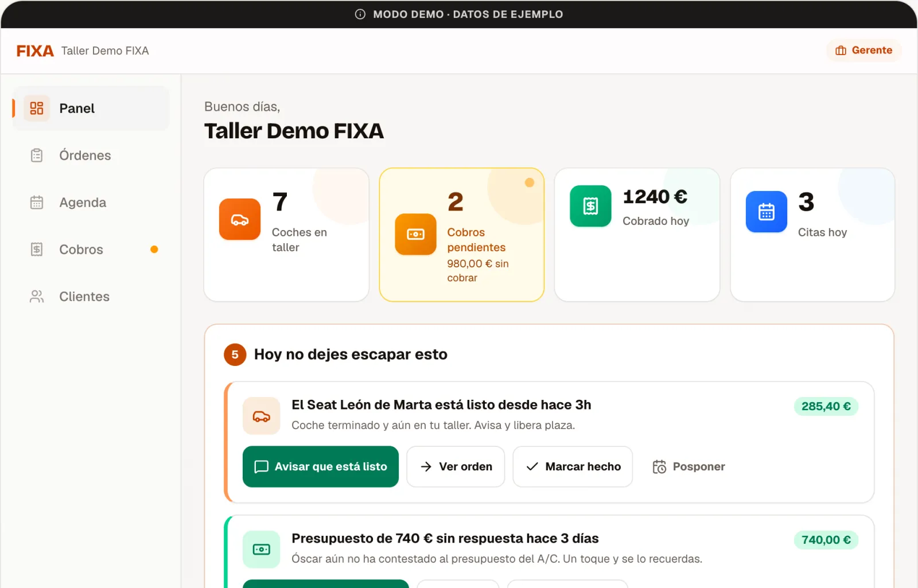Click the briefcase icon next to Gerente
918x588 pixels.
pos(841,50)
